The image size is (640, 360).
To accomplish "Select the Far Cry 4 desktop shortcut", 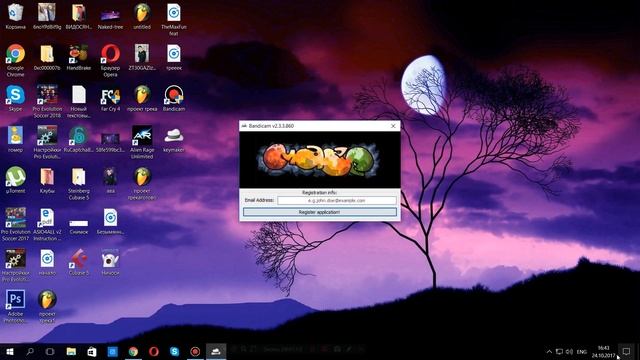I will click(110, 98).
